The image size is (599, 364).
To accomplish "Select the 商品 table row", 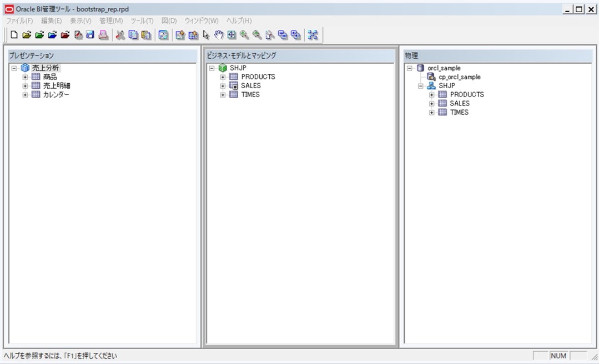I will tap(49, 77).
